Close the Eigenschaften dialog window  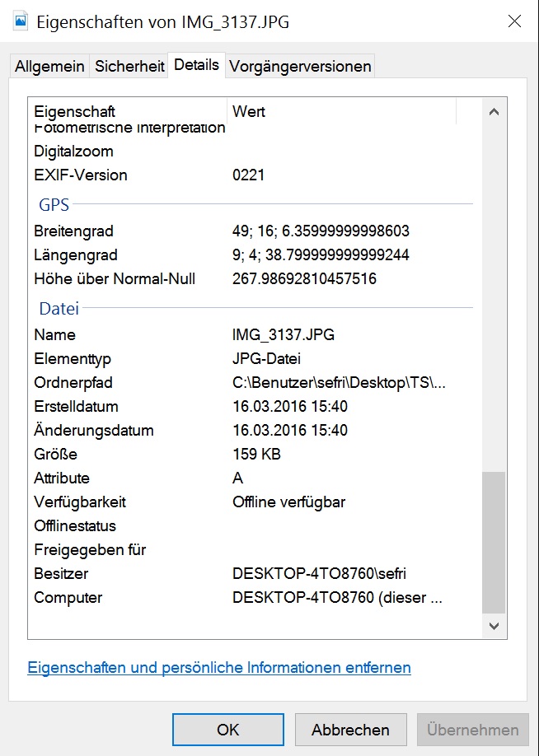[x=514, y=22]
